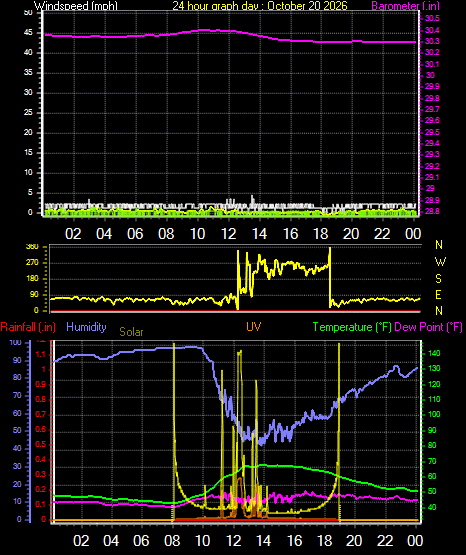This screenshot has height=555, width=466.
Task: Click the '0.5' rainfall axis value
Action: (41, 445)
